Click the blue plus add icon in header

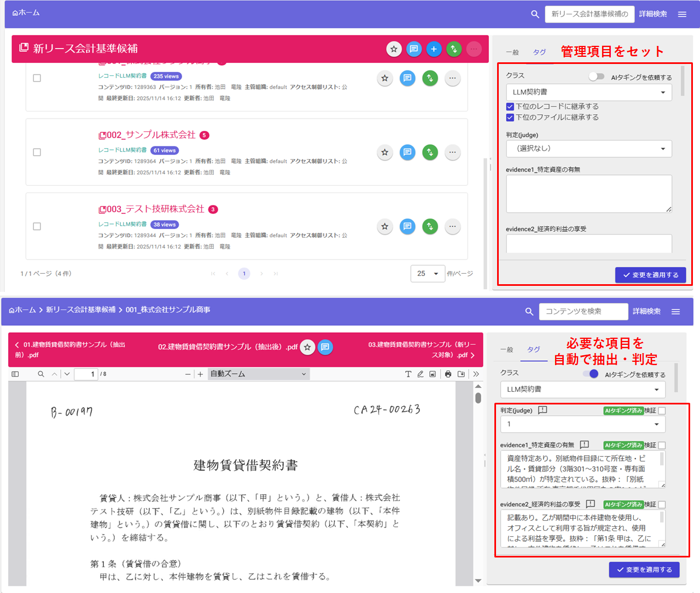pyautogui.click(x=434, y=49)
